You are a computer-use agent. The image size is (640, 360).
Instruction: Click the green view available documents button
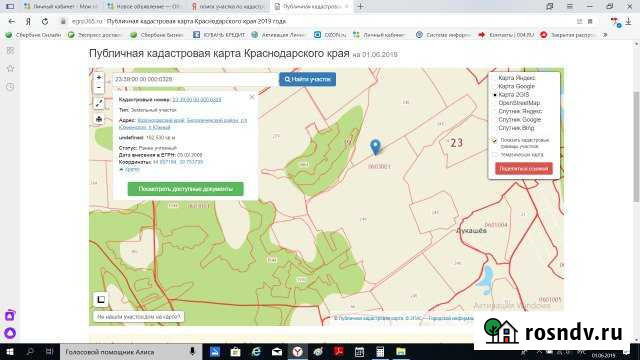pyautogui.click(x=185, y=189)
